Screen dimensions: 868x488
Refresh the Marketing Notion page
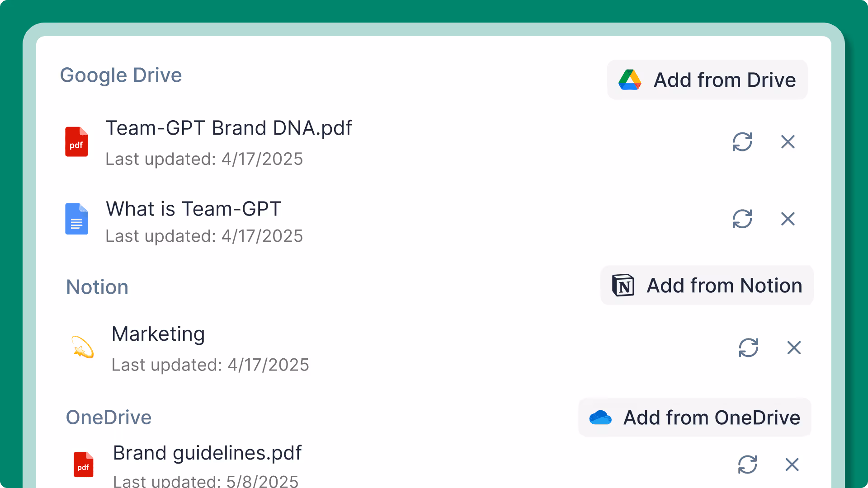(749, 347)
